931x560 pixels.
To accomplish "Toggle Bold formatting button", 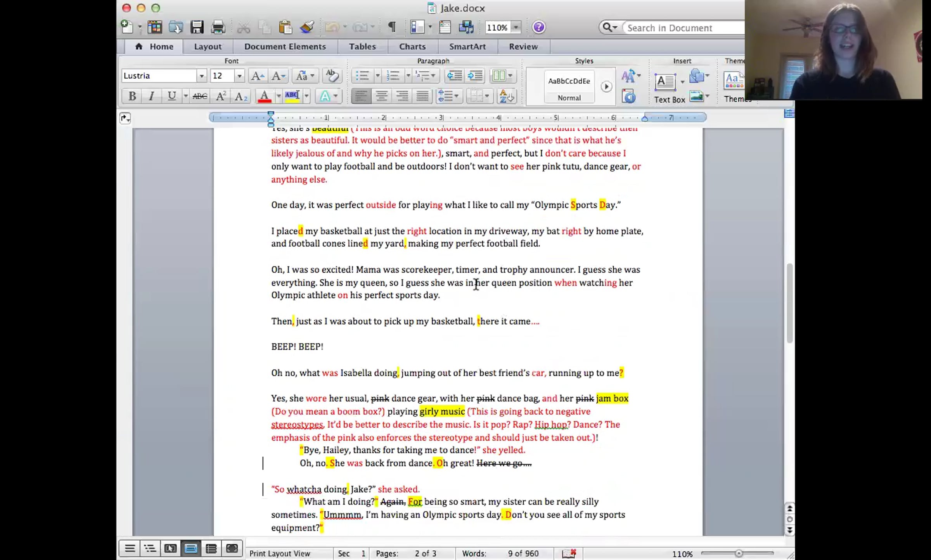I will coord(132,96).
